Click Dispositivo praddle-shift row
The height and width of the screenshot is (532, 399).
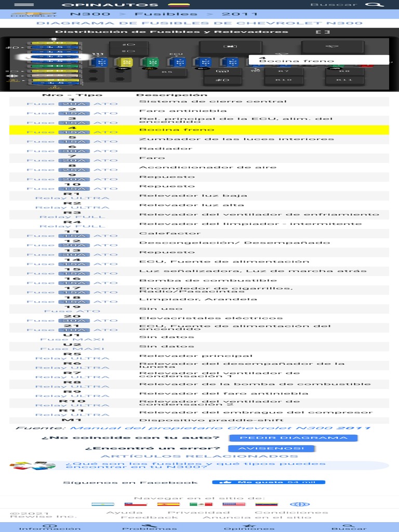click(x=199, y=420)
